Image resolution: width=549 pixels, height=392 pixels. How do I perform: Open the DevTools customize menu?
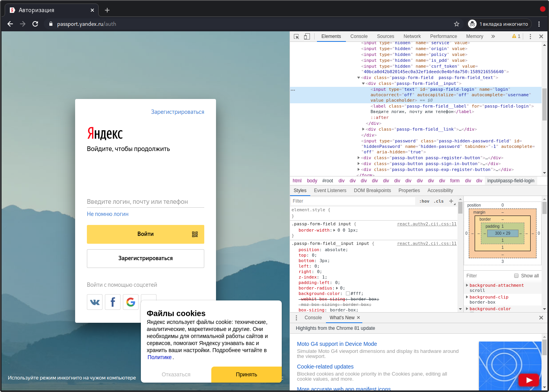pyautogui.click(x=530, y=36)
